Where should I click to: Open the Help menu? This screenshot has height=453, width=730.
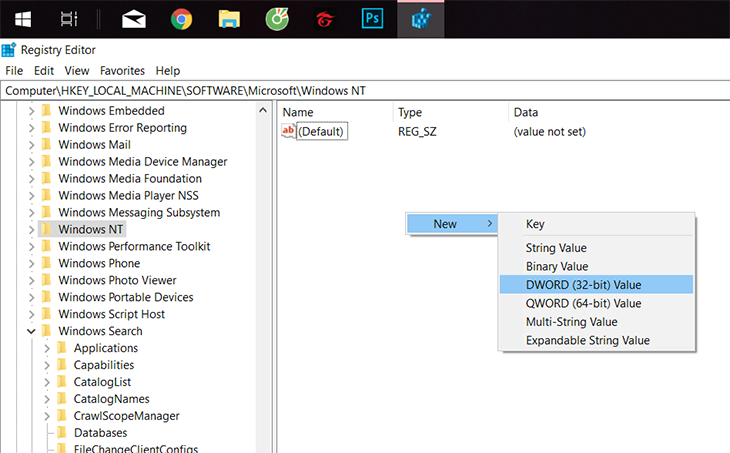click(168, 71)
